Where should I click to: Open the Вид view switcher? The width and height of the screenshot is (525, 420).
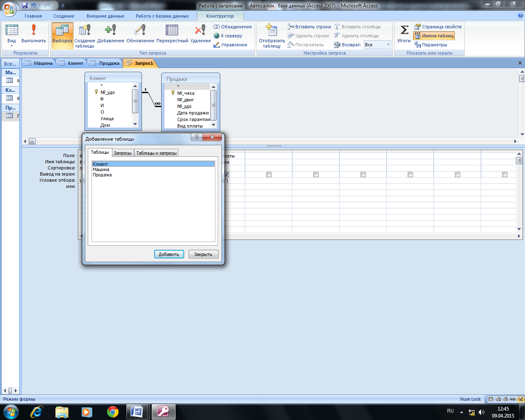coord(11,35)
